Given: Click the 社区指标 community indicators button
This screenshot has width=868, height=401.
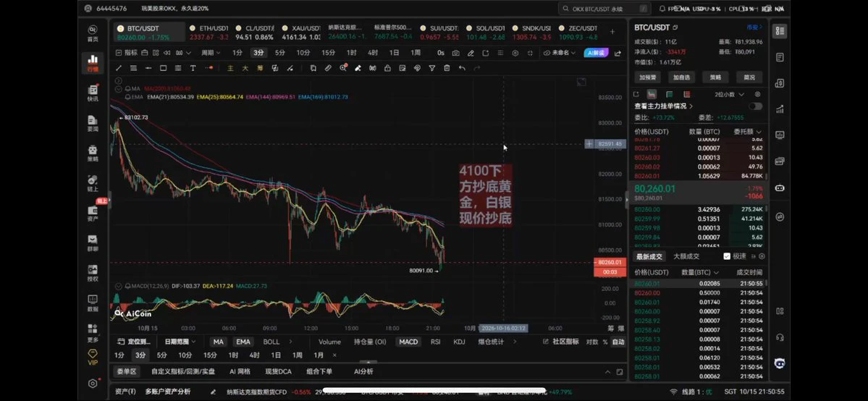Looking at the screenshot, I should 561,342.
